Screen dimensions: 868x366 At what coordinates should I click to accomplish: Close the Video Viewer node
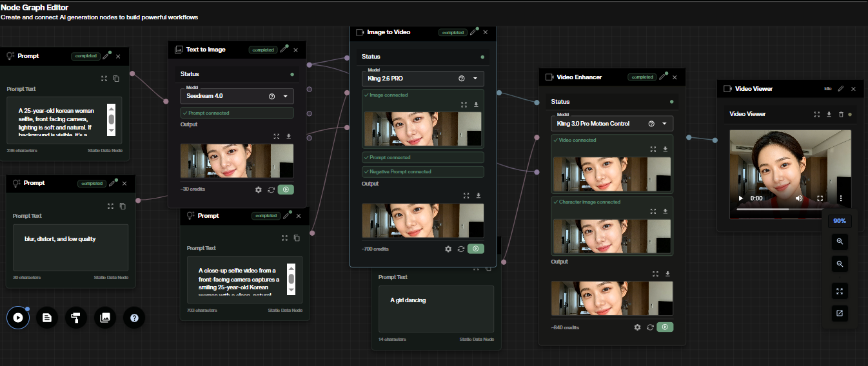(853, 89)
